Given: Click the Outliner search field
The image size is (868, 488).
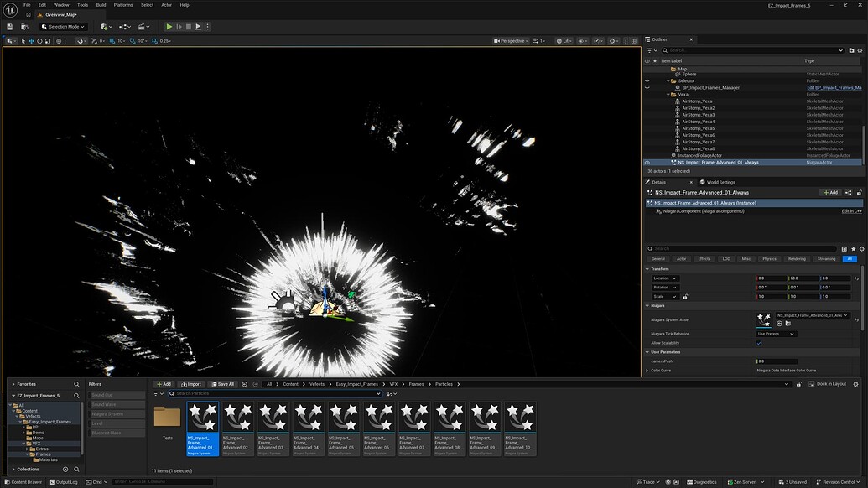Looking at the screenshot, I should 753,50.
